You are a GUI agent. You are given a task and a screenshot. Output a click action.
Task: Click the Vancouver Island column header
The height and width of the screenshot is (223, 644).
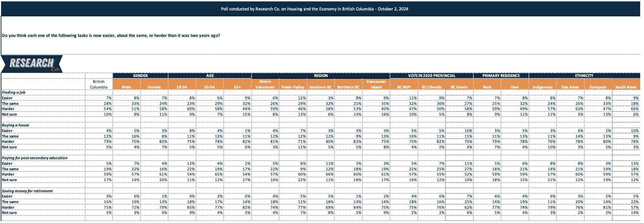tap(376, 84)
